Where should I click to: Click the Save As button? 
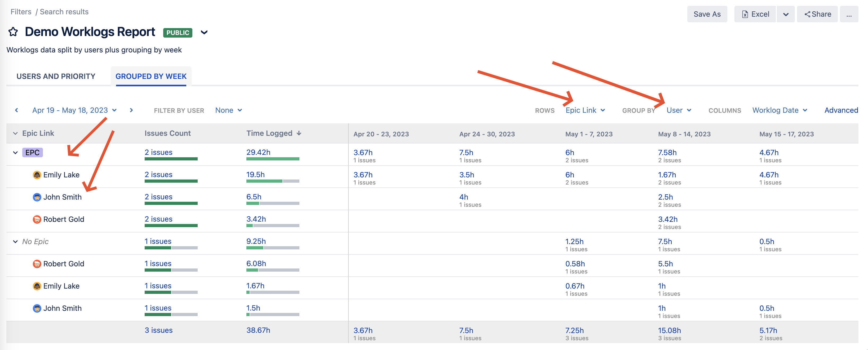pyautogui.click(x=707, y=14)
